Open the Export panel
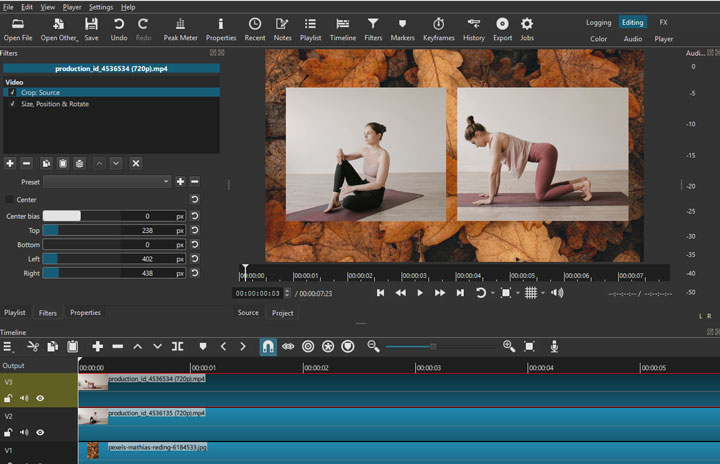This screenshot has height=464, width=720. click(x=502, y=28)
